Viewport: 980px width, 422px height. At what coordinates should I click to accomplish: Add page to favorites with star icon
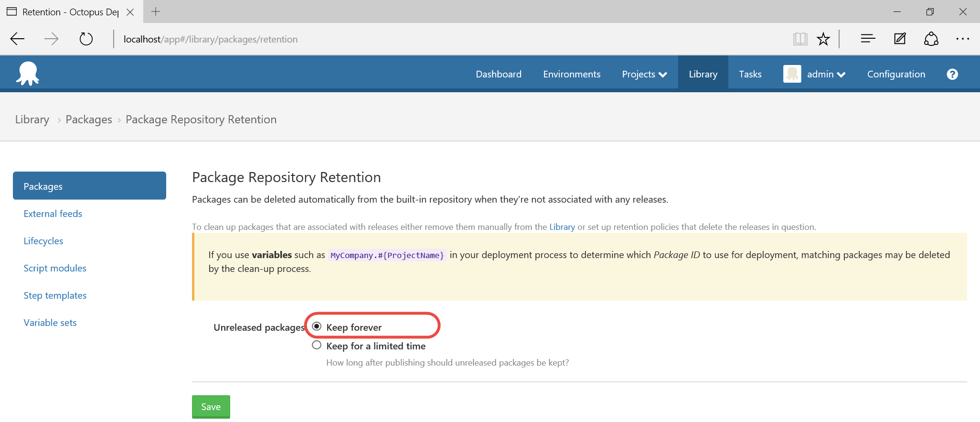coord(823,39)
